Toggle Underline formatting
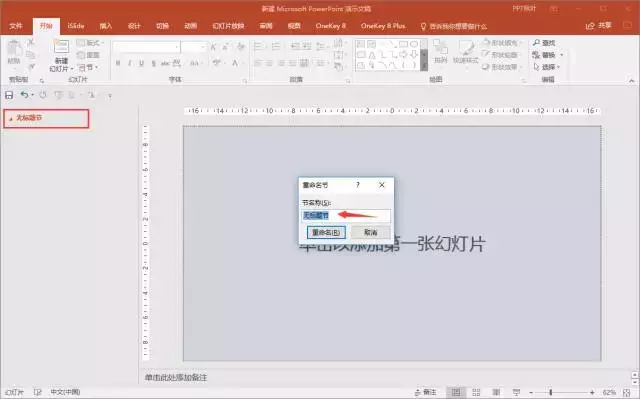 coord(141,63)
